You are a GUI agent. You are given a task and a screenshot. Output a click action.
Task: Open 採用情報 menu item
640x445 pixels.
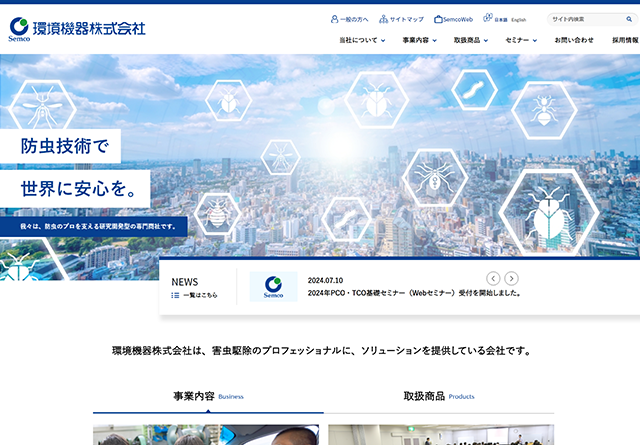pyautogui.click(x=625, y=40)
